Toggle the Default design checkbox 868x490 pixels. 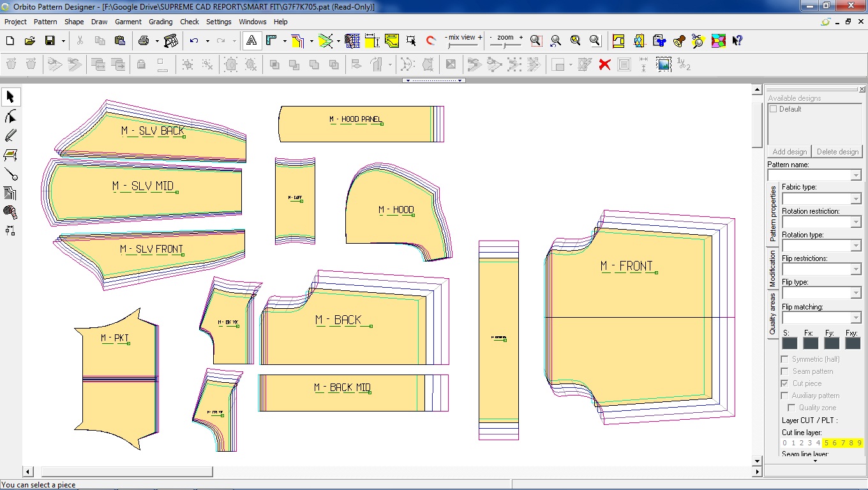(774, 109)
